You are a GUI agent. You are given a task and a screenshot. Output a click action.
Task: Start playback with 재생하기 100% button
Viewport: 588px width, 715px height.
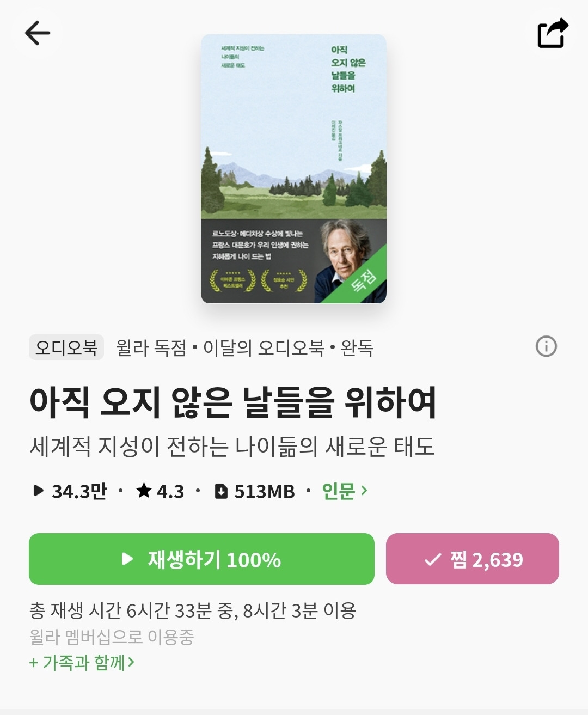coord(201,559)
